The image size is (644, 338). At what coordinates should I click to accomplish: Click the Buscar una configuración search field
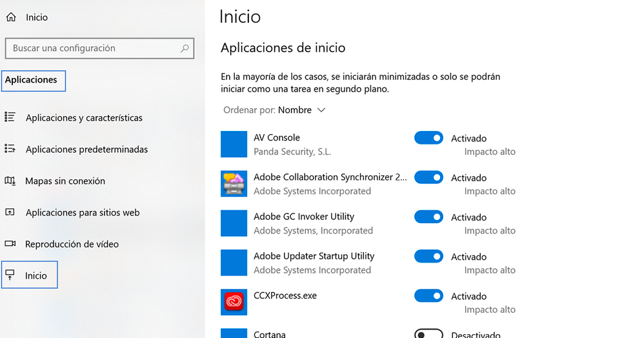[99, 48]
